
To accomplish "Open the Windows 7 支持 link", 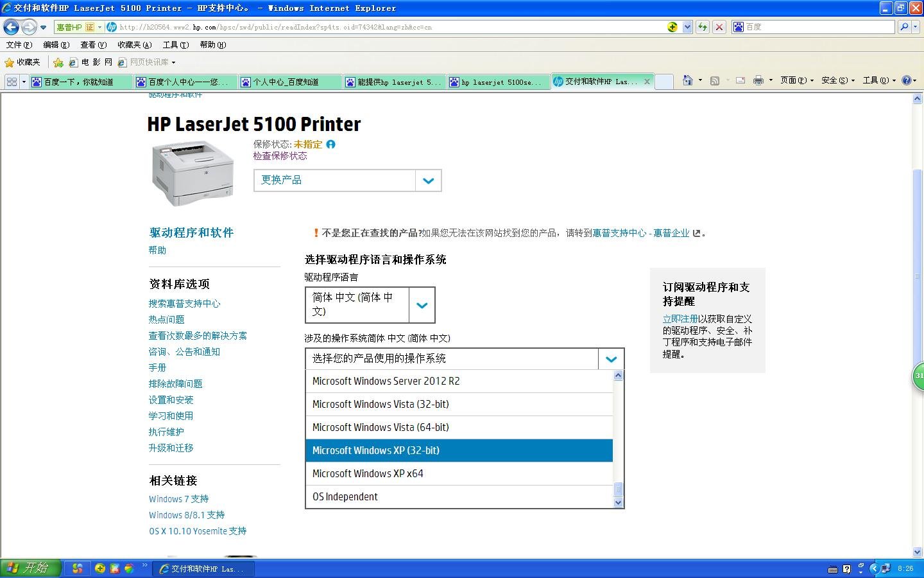I will pyautogui.click(x=178, y=499).
